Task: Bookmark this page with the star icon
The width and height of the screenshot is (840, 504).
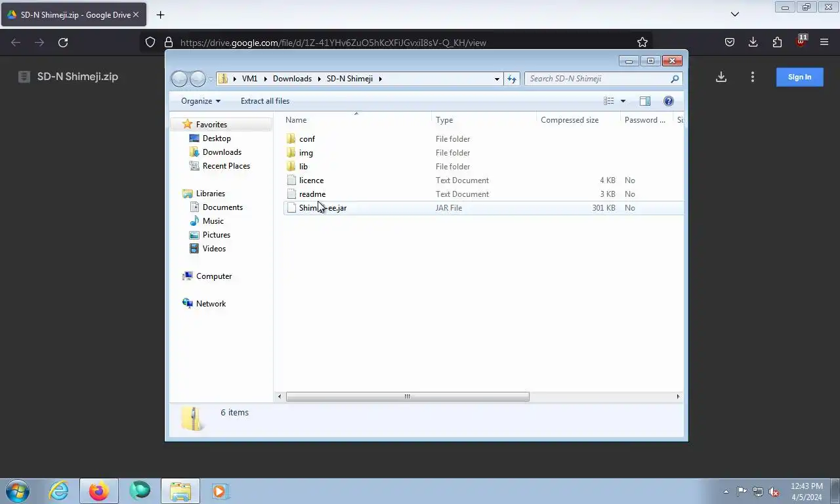Action: pos(642,43)
